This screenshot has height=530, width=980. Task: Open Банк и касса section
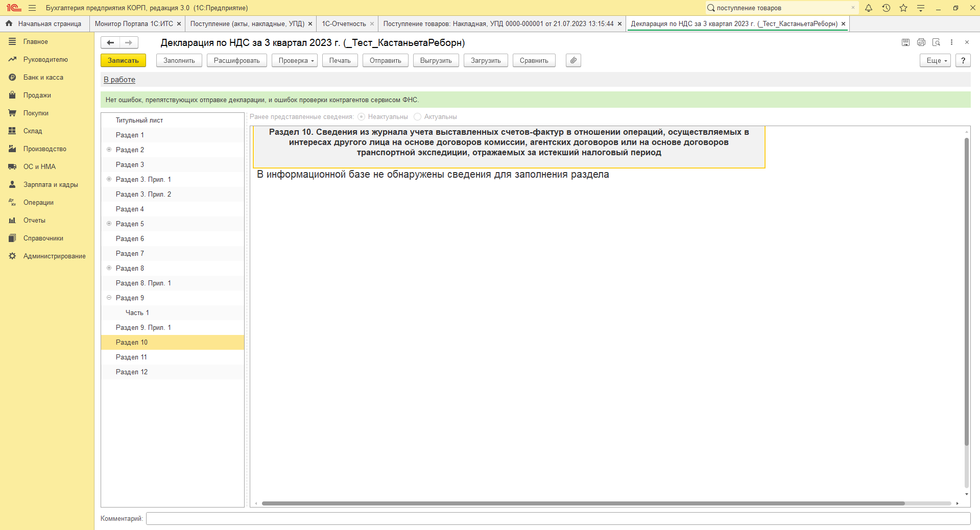point(47,78)
